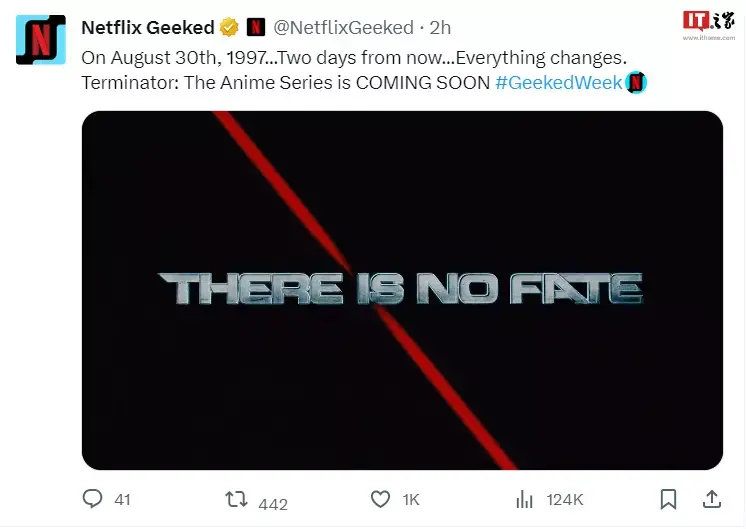Click the 124K views count
746x529 pixels.
(564, 499)
